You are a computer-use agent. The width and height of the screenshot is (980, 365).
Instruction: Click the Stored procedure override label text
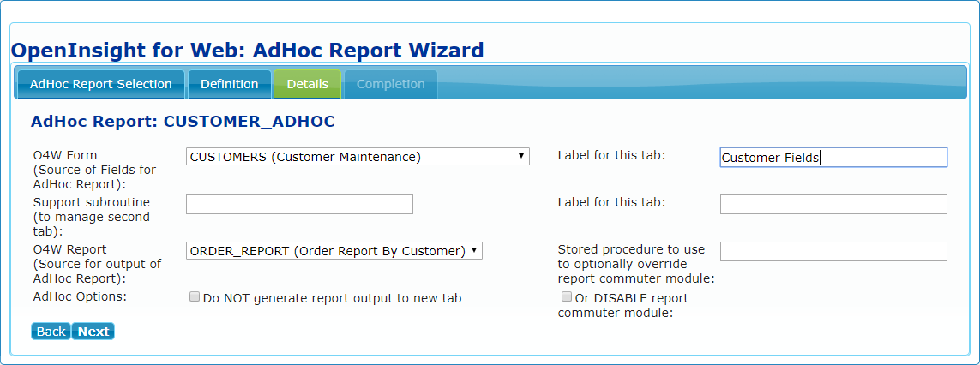pyautogui.click(x=636, y=264)
